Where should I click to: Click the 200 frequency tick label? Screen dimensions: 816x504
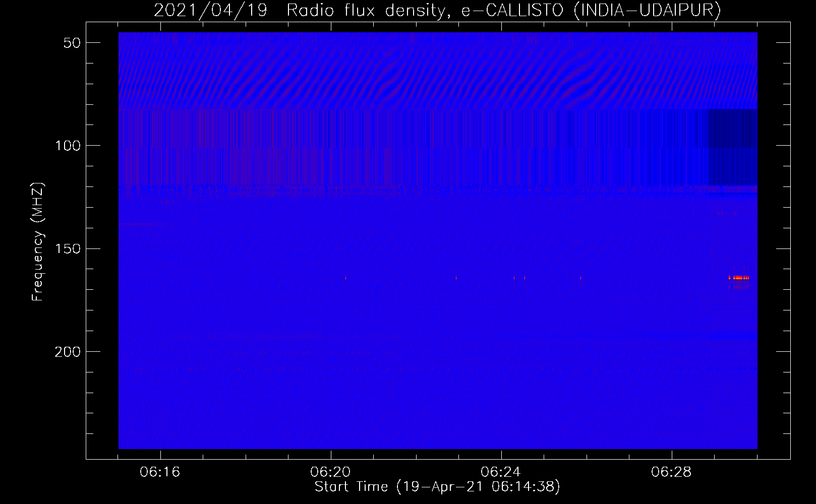[68, 351]
